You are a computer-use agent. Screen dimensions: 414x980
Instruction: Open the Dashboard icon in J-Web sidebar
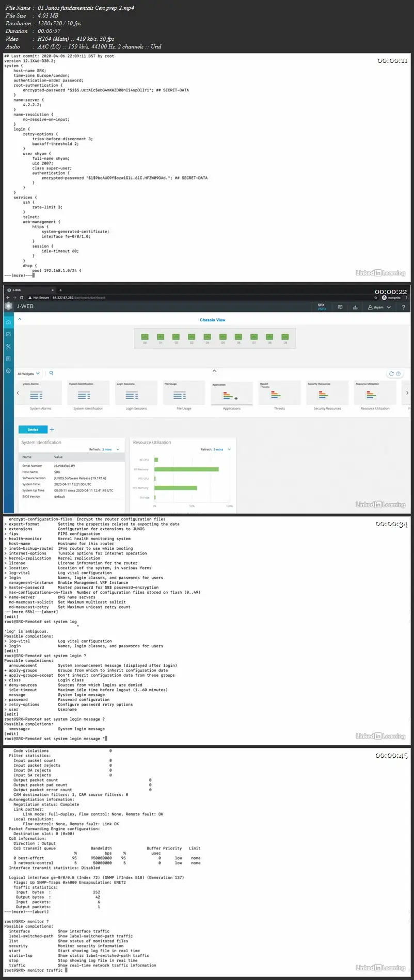point(8,322)
